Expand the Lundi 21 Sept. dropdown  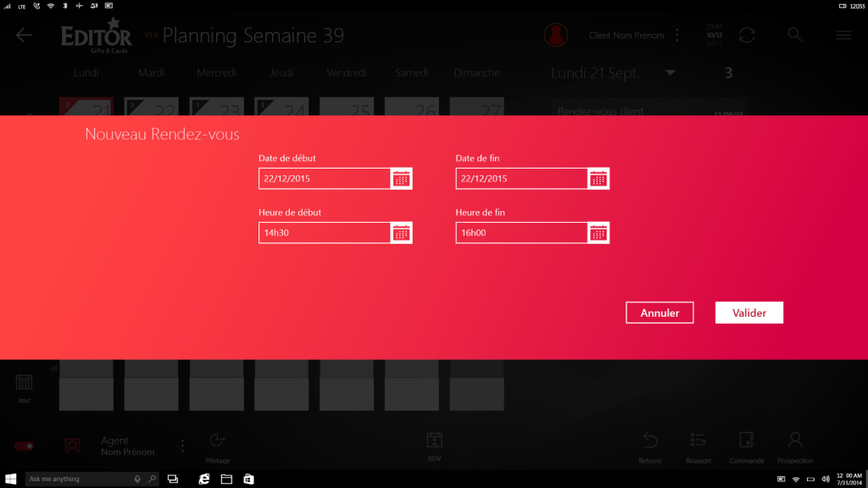pos(670,73)
